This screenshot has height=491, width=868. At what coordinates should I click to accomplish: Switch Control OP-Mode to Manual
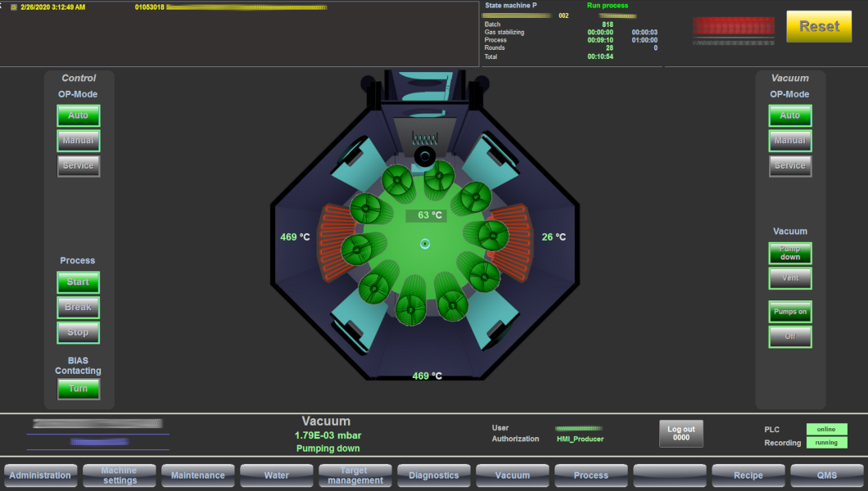(79, 141)
